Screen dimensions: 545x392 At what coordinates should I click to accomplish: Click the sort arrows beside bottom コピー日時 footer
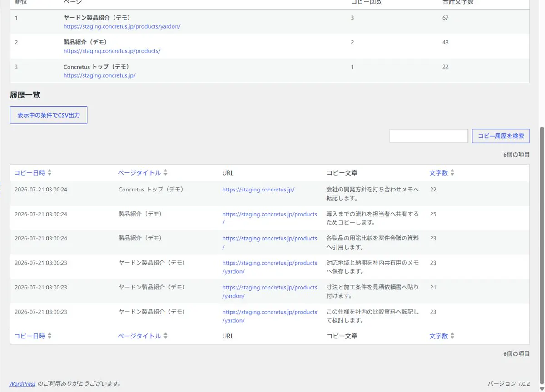tap(50, 336)
